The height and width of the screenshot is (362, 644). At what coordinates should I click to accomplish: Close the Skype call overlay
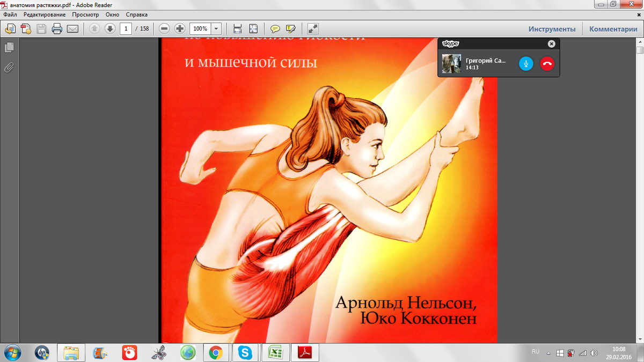pyautogui.click(x=551, y=44)
